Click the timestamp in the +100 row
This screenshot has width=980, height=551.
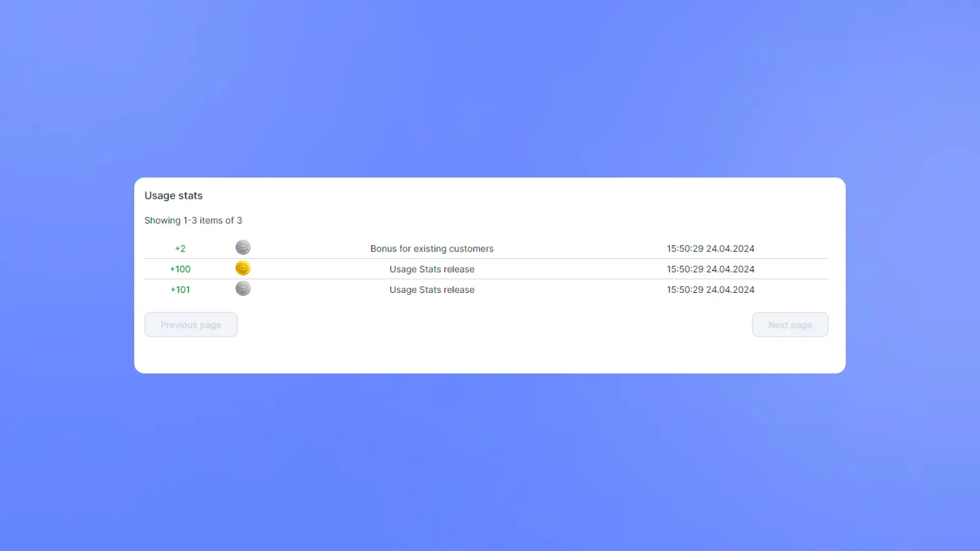pyautogui.click(x=710, y=269)
